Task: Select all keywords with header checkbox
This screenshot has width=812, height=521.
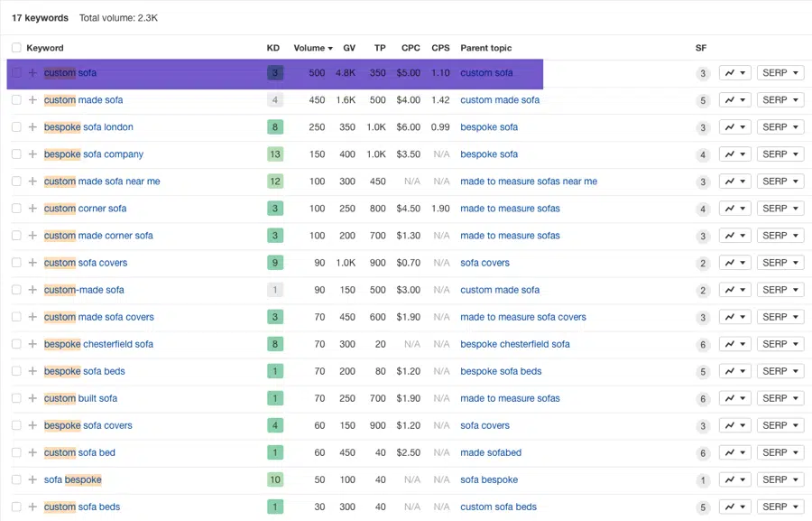Action: tap(16, 48)
